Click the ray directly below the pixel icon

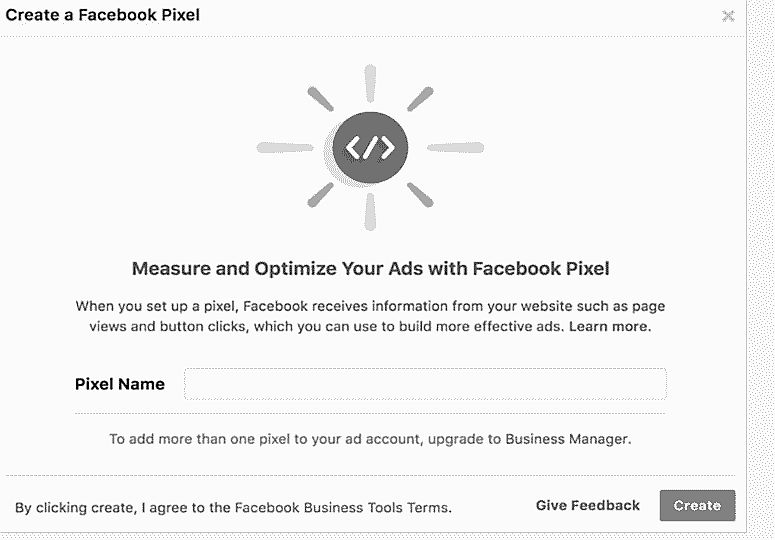click(x=370, y=212)
